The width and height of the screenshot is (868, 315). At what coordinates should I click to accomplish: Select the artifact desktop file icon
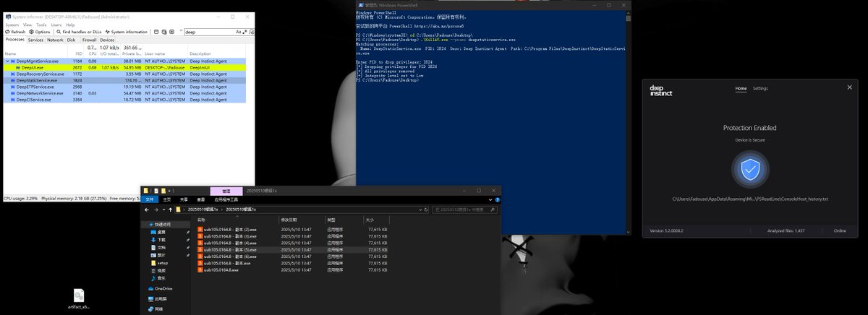click(80, 298)
